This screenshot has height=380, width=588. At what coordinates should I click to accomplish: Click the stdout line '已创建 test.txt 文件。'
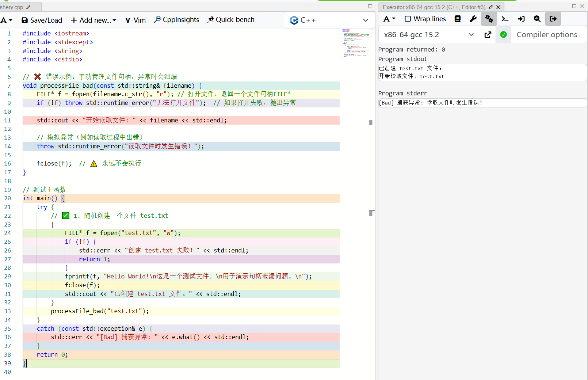pyautogui.click(x=411, y=68)
